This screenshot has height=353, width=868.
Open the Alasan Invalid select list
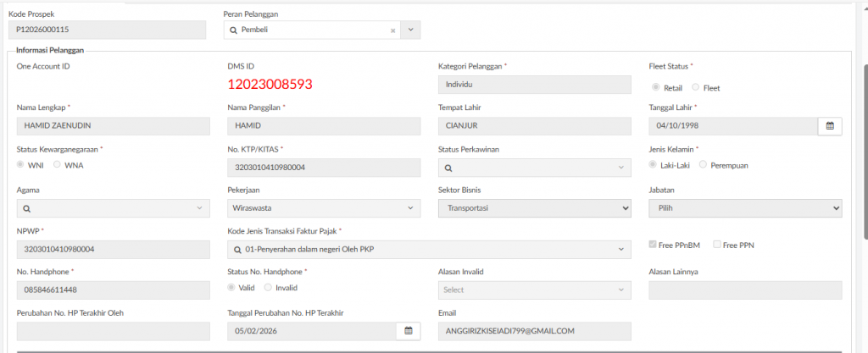pos(534,290)
